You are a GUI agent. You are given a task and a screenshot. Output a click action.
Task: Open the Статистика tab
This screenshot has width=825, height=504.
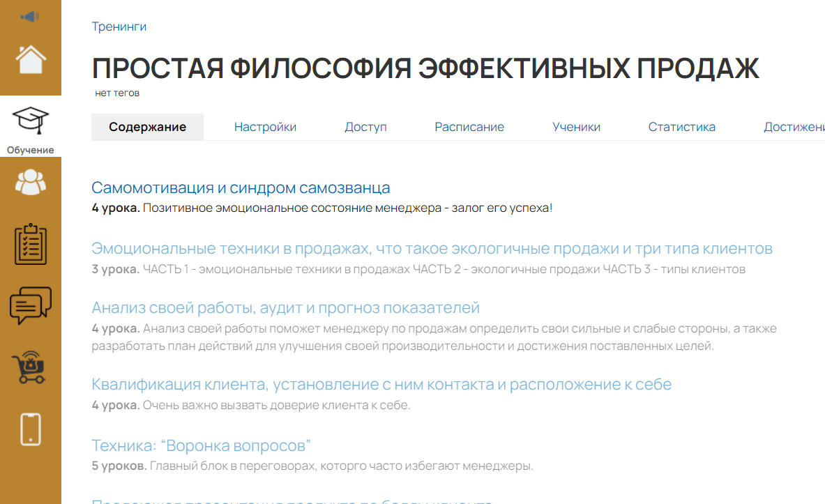pyautogui.click(x=682, y=127)
